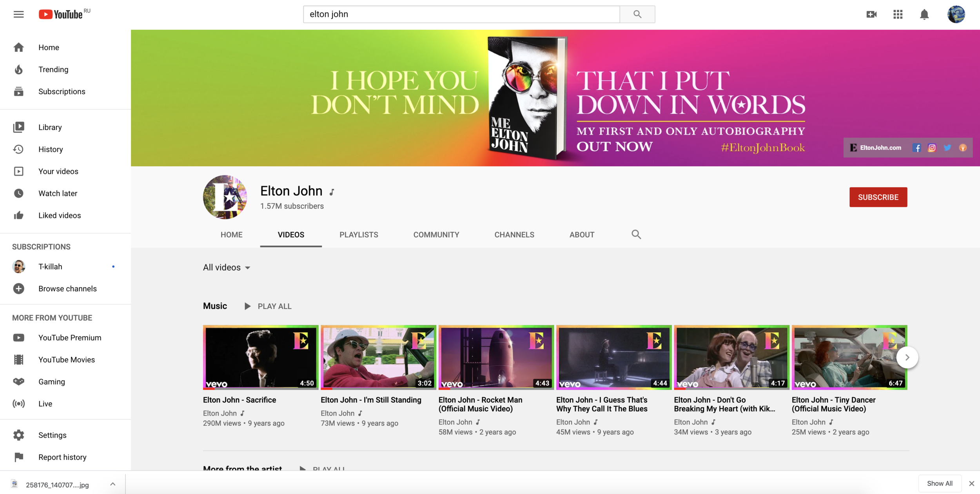Image resolution: width=980 pixels, height=494 pixels.
Task: Expand the All videos dropdown
Action: point(227,268)
